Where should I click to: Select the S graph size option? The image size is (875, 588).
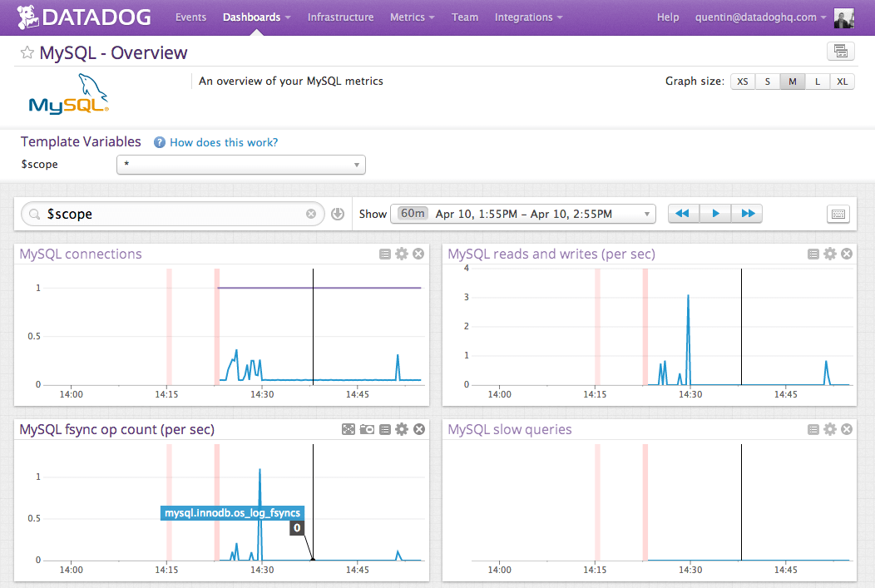pos(767,81)
